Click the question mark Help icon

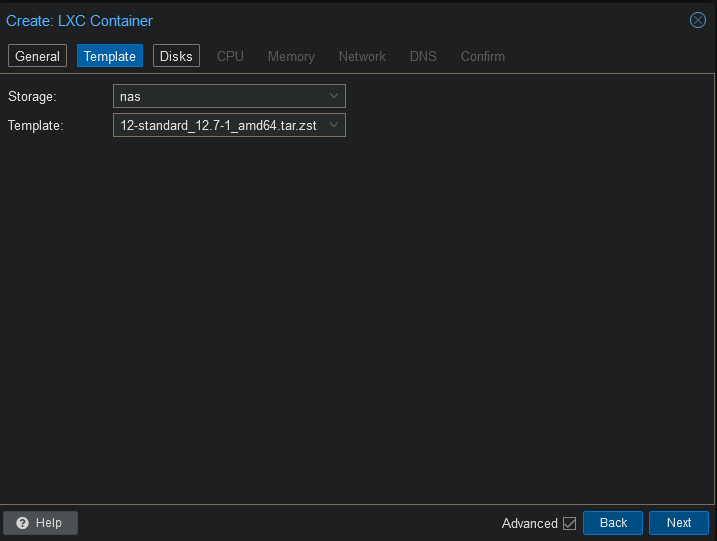click(x=22, y=523)
